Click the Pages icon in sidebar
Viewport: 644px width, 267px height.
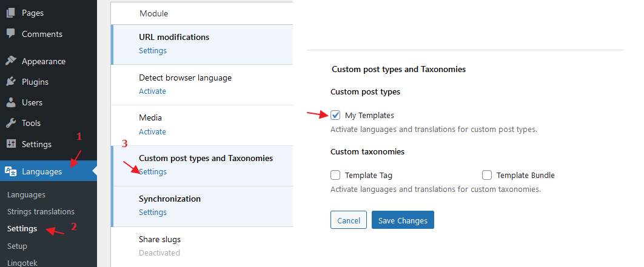(x=11, y=13)
